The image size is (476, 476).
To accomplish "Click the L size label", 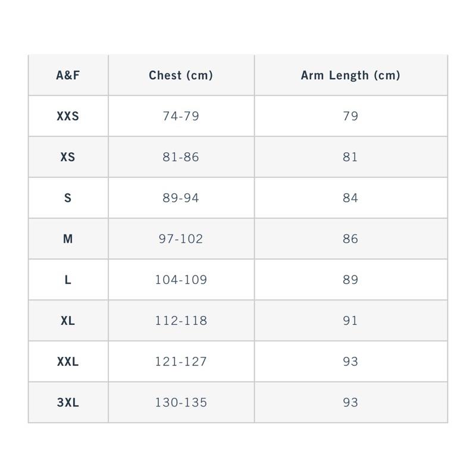I will [68, 280].
